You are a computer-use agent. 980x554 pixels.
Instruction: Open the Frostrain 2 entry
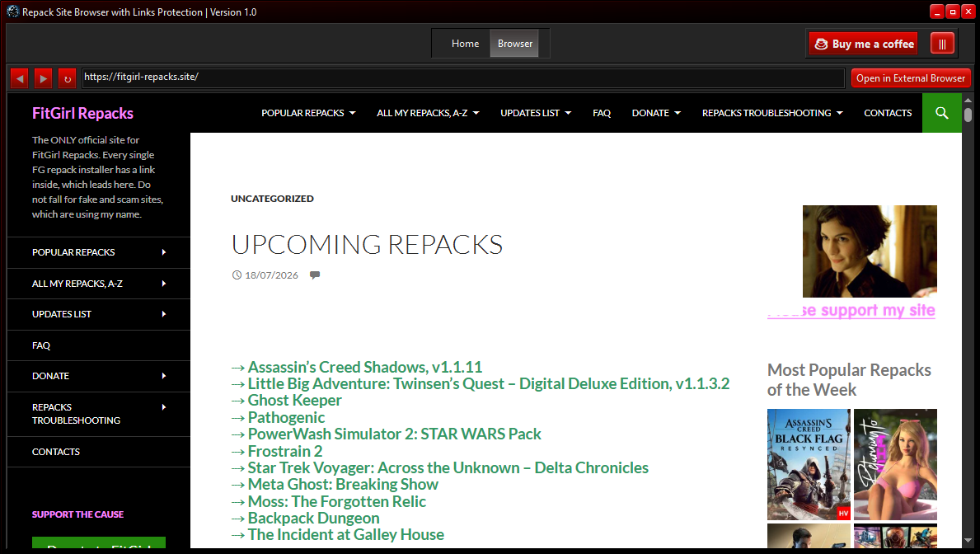click(x=285, y=452)
